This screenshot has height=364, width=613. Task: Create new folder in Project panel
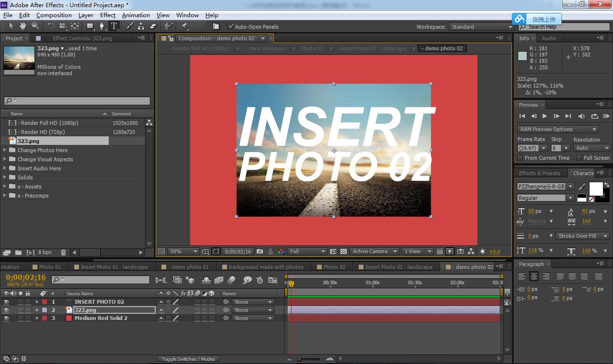point(18,252)
